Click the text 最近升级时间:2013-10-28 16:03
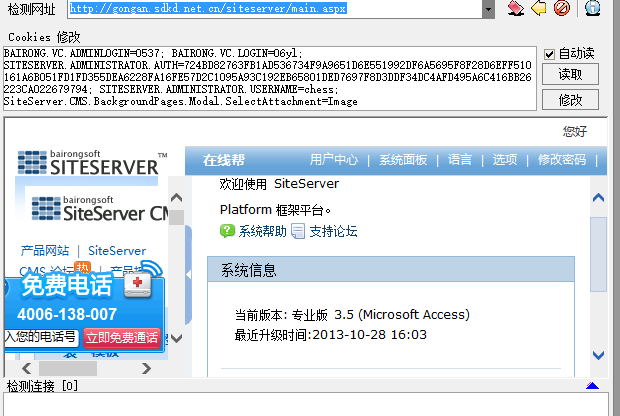Viewport: 620px width, 416px height. pos(331,335)
